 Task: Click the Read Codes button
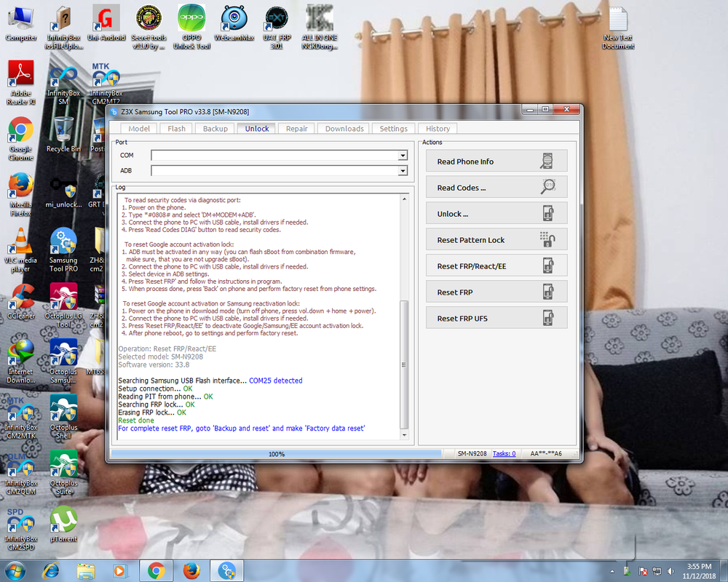pyautogui.click(x=496, y=187)
